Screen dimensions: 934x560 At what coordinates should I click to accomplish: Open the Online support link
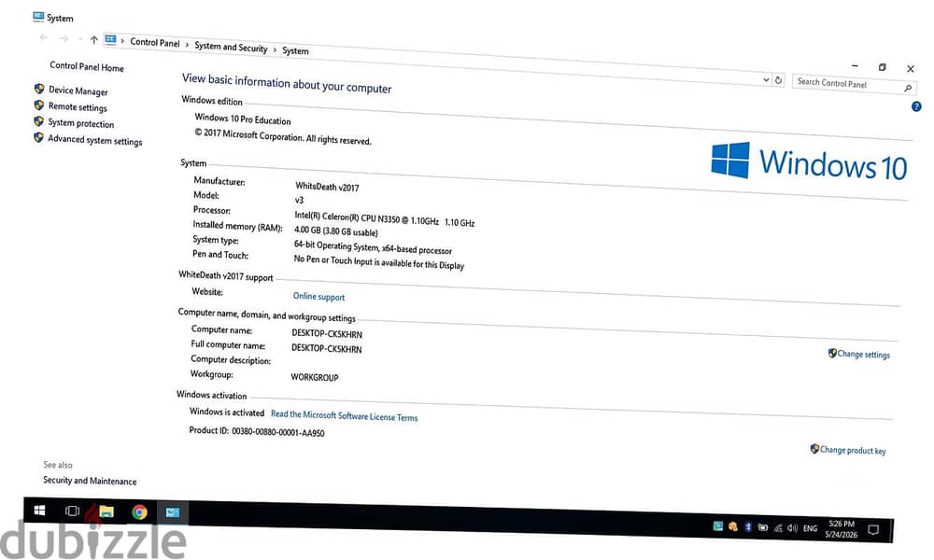click(318, 297)
